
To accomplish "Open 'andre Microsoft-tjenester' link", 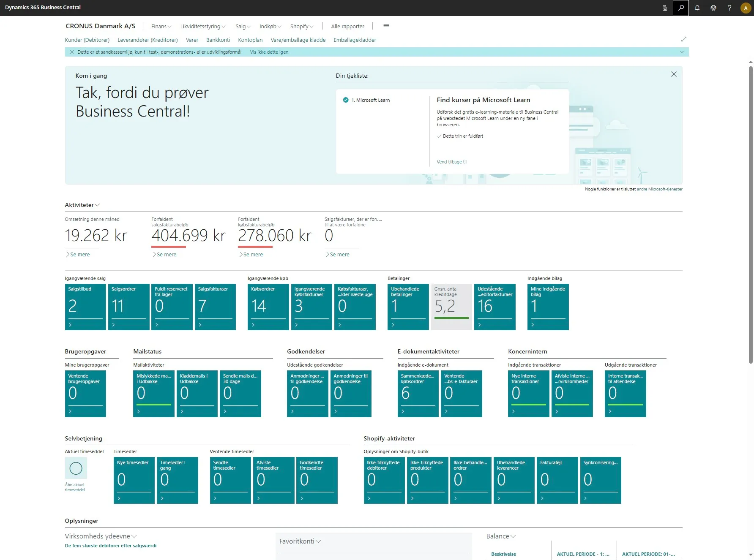I will click(659, 189).
